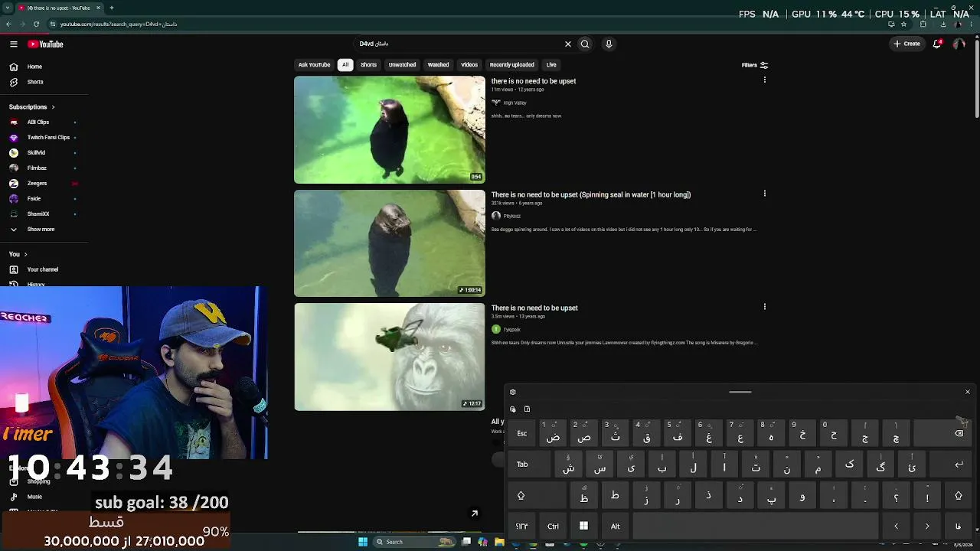The width and height of the screenshot is (980, 551).
Task: Open the YouTube account avatar menu
Action: pyautogui.click(x=959, y=44)
